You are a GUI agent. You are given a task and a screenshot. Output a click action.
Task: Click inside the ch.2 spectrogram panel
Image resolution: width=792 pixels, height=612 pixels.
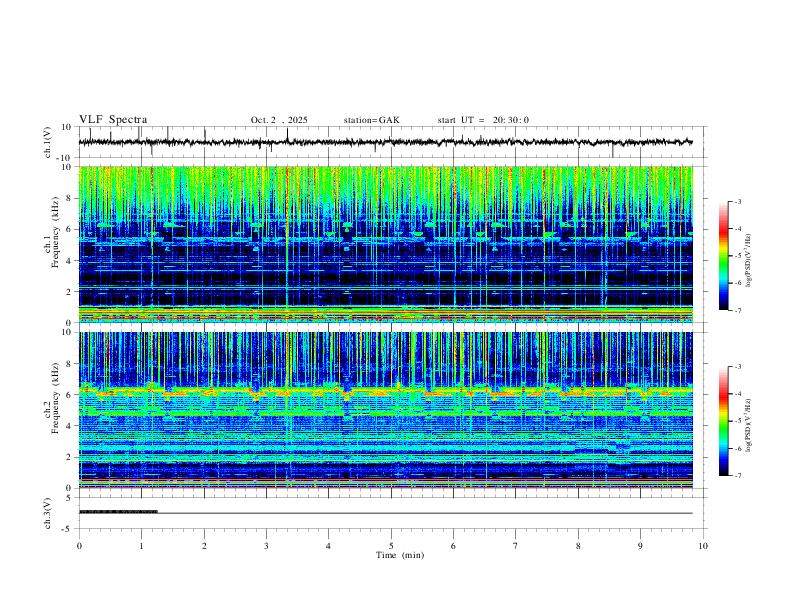[x=386, y=410]
